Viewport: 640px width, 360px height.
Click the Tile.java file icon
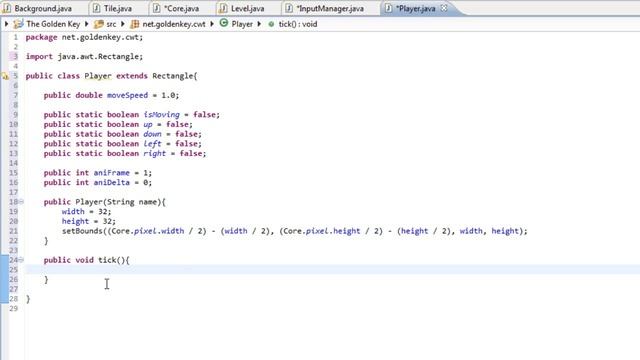pyautogui.click(x=97, y=8)
